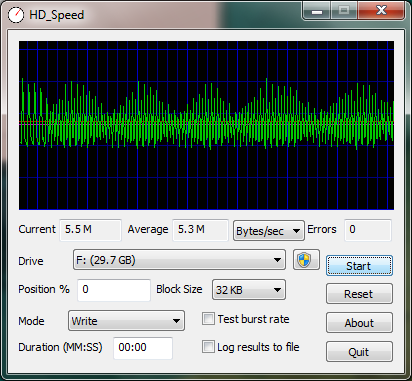Viewport: 412px width, 381px height.
Task: Expand the Drive F: (29.7 GB) dropdown
Action: click(179, 260)
